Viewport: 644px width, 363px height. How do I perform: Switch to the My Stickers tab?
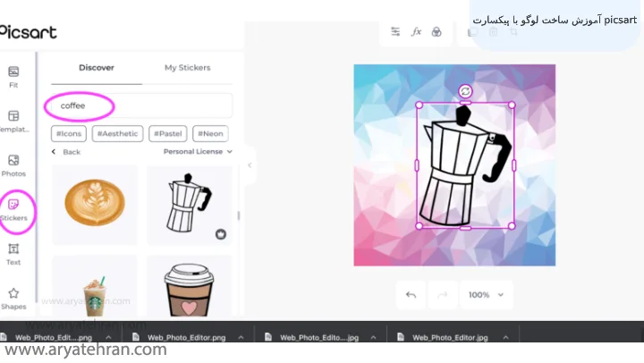pyautogui.click(x=187, y=68)
